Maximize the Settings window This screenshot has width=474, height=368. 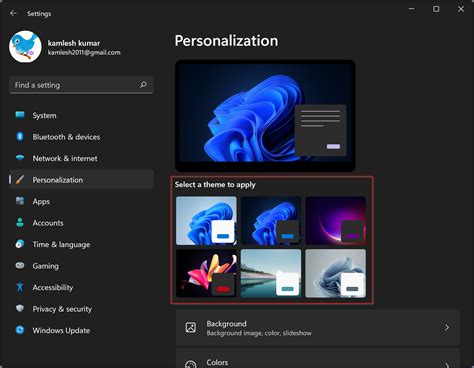click(436, 9)
